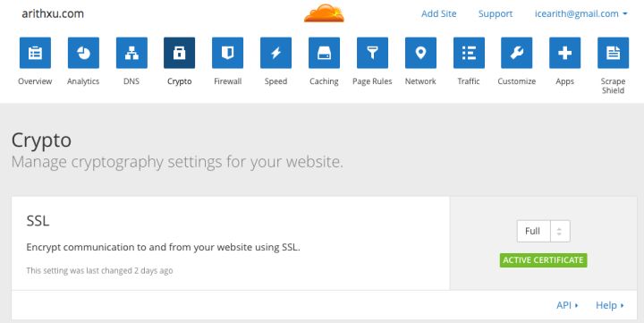
Task: Open the Caching drive icon
Action: click(x=324, y=53)
